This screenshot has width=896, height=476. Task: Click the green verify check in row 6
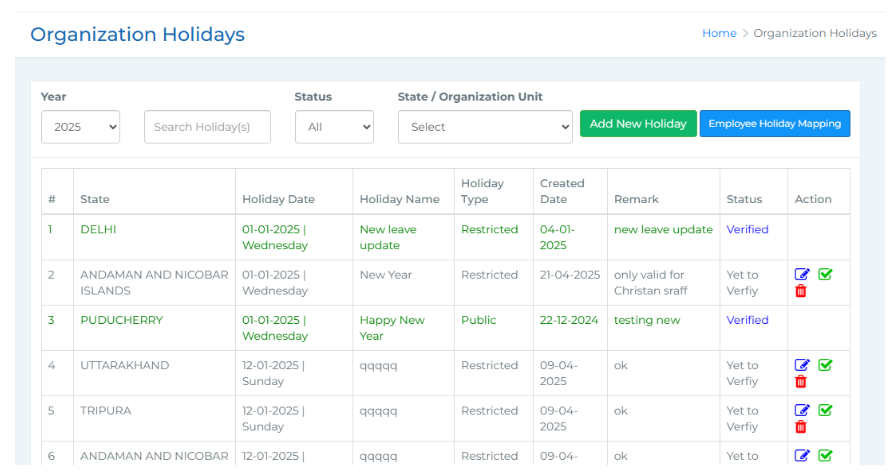[x=825, y=456]
